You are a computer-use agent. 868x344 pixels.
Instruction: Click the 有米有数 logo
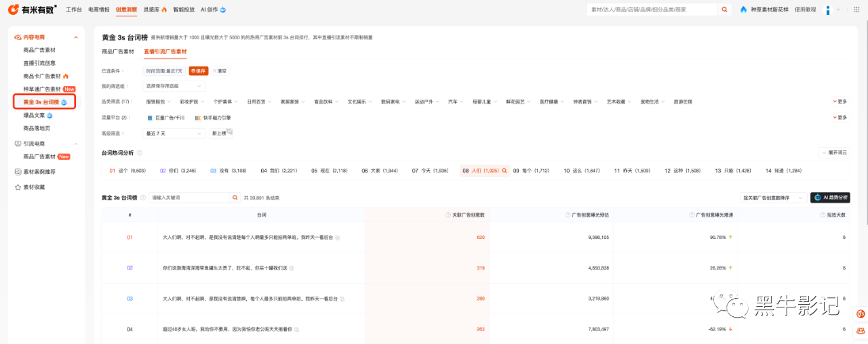32,9
